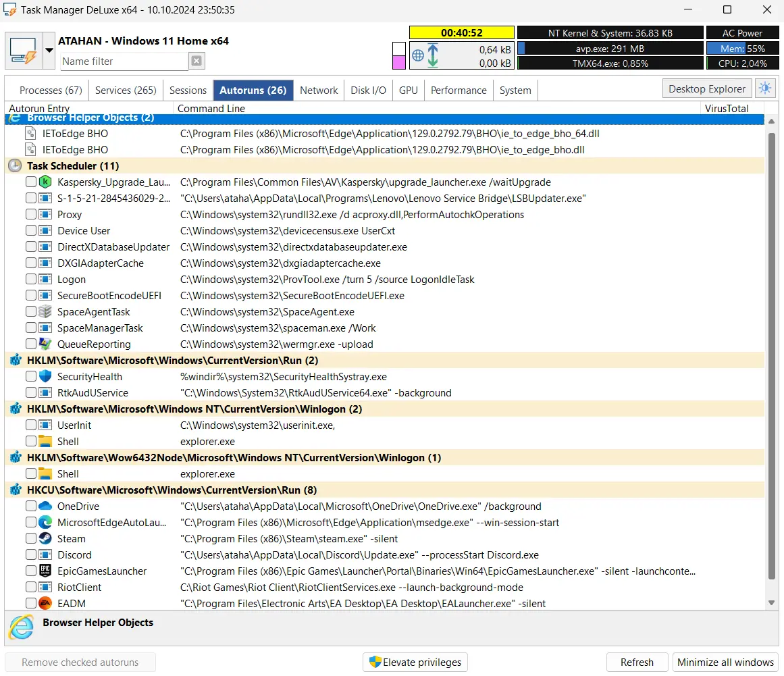Click the white color indicator box

click(x=399, y=49)
